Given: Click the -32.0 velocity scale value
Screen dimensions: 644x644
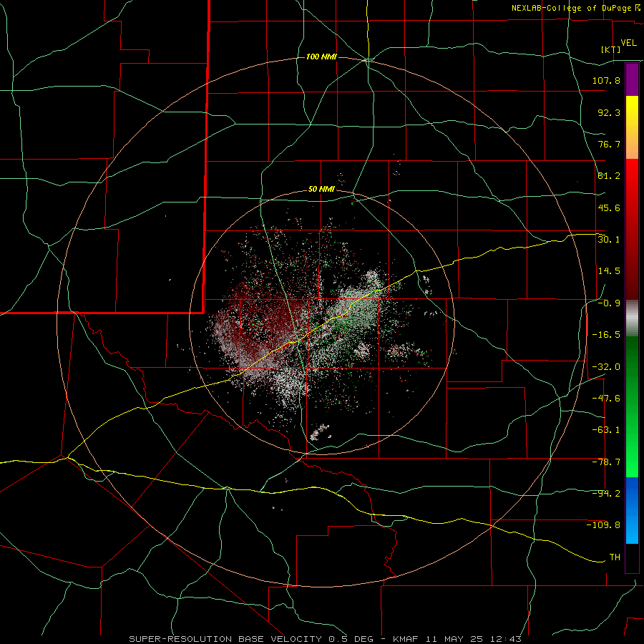Looking at the screenshot, I should coord(606,367).
